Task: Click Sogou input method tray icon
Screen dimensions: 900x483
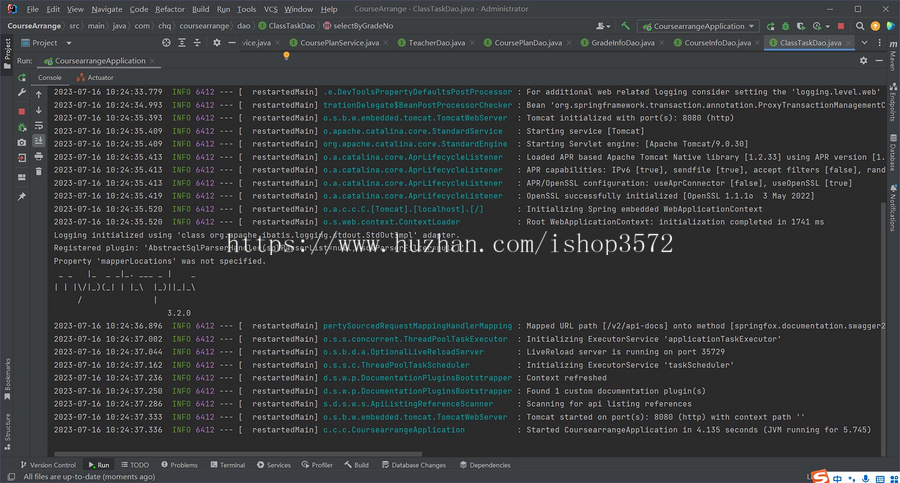Action: coord(821,477)
